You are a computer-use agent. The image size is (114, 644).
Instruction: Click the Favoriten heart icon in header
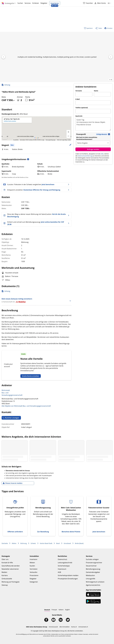tap(84, 3)
